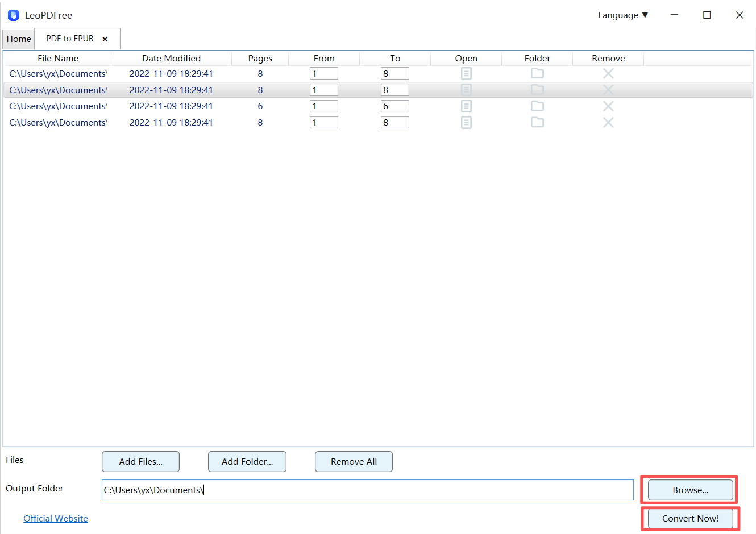Sort by the Date Modified column header
This screenshot has height=534, width=756.
coord(172,59)
